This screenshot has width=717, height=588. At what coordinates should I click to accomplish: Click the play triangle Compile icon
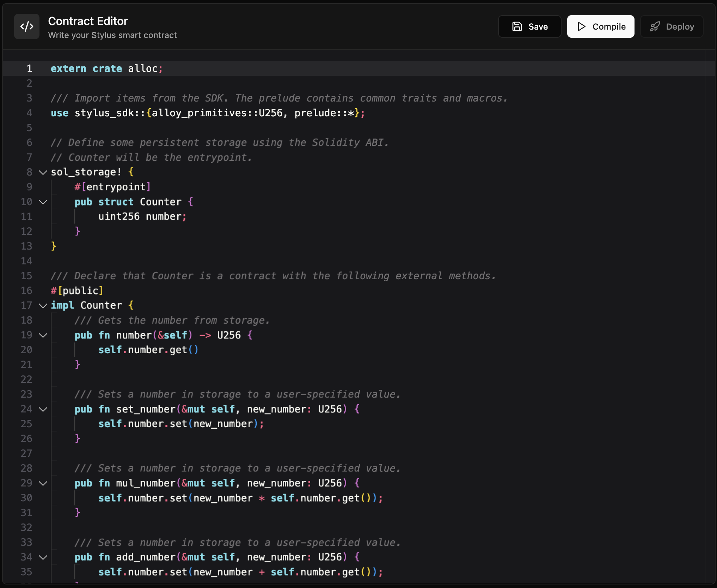click(x=581, y=26)
